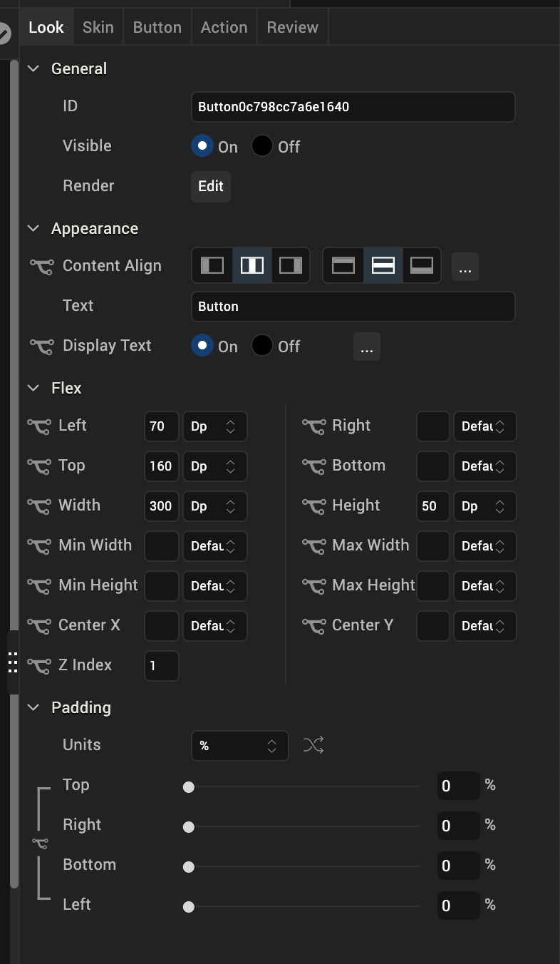Select left horizontal content align icon

point(212,266)
